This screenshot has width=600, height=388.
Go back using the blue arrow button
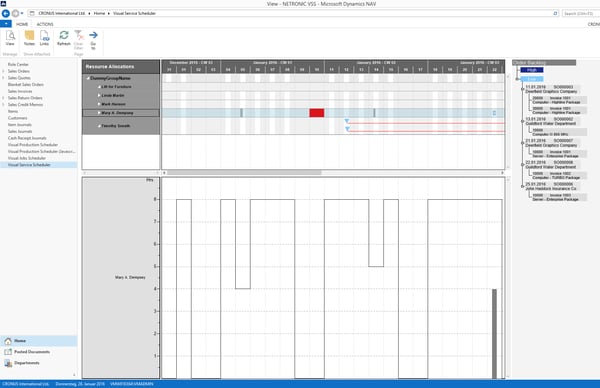tap(6, 13)
